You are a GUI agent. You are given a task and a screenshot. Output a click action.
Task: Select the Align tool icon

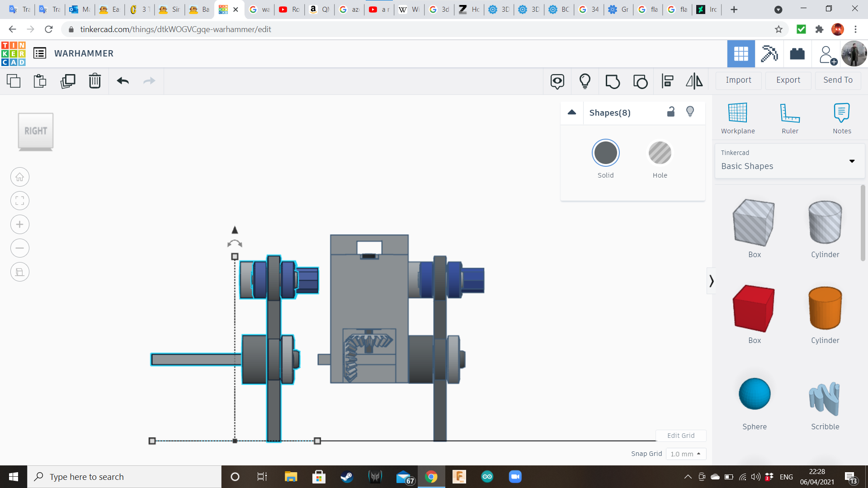pos(667,81)
